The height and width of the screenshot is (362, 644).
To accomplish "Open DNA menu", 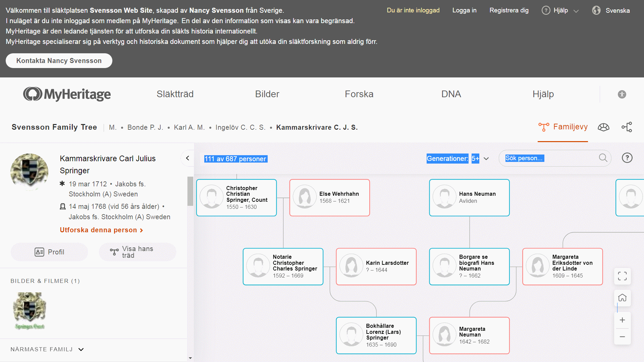I will click(451, 94).
